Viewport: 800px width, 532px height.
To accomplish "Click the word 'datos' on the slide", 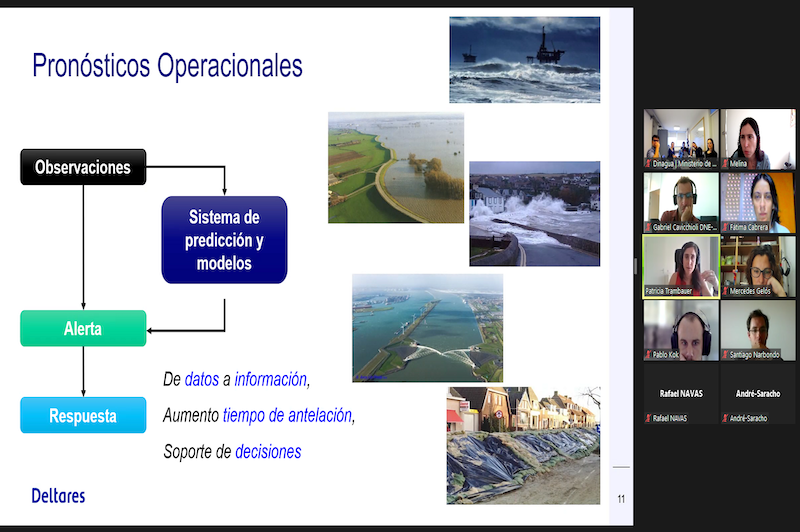I will [202, 379].
